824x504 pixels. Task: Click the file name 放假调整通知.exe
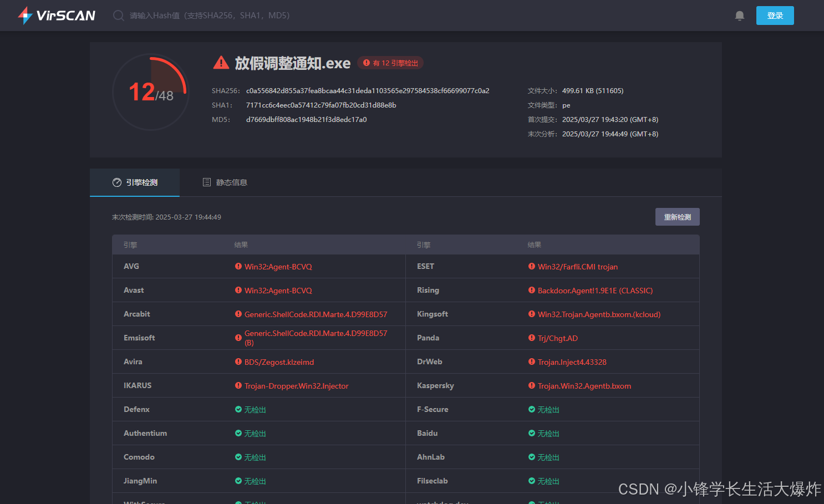click(x=293, y=63)
